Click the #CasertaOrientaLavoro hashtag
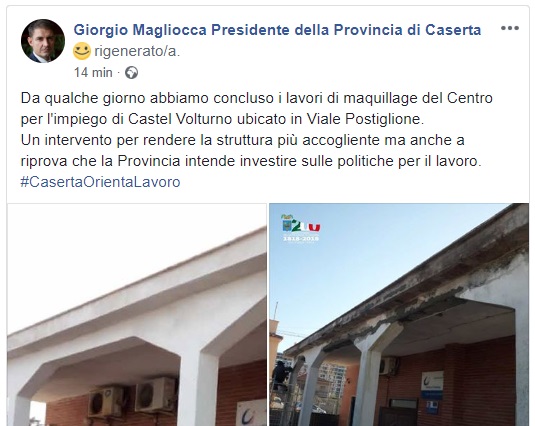The height and width of the screenshot is (426, 535). (x=100, y=182)
